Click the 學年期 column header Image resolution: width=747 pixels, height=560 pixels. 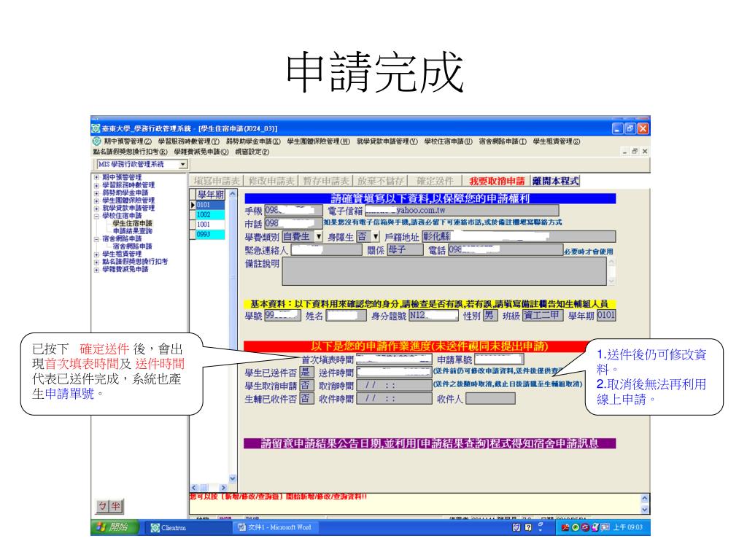click(x=210, y=194)
